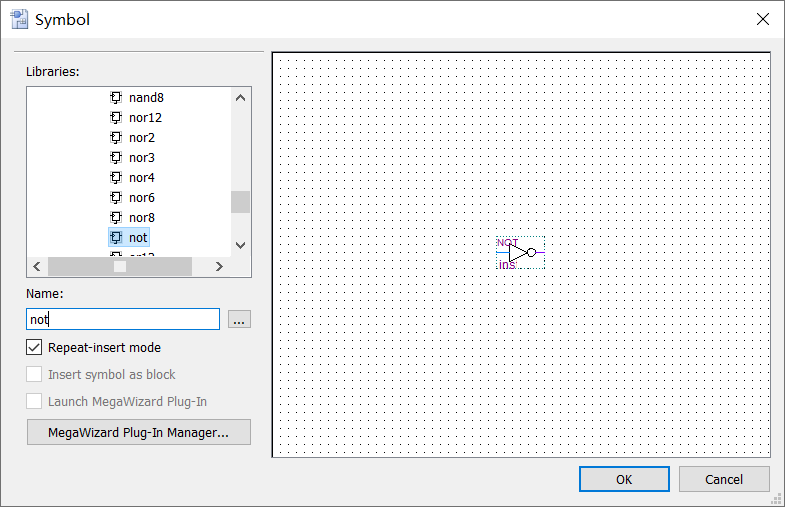Image resolution: width=785 pixels, height=507 pixels.
Task: Click the nor12 symbol icon
Action: pos(116,118)
